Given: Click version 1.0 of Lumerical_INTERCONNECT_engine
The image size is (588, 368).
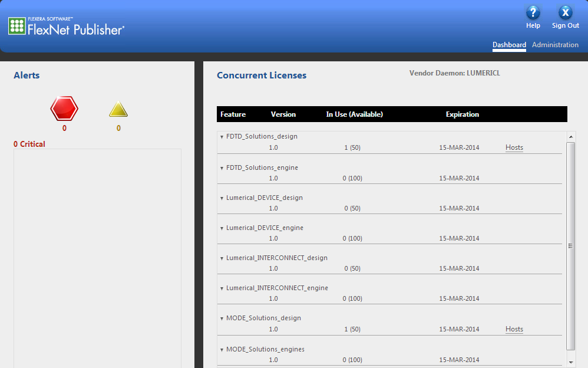Looking at the screenshot, I should 273,298.
